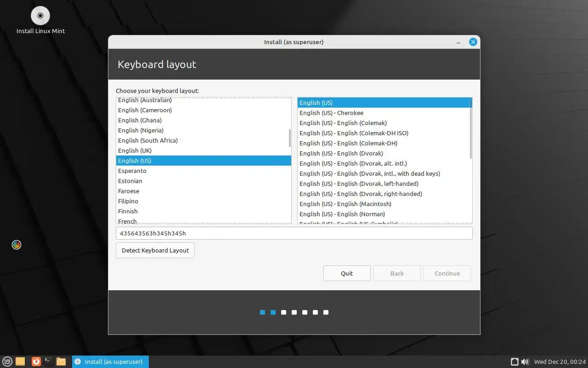Select the English (Colemak-DH) variant
Screen dimensions: 588x368
[385, 143]
